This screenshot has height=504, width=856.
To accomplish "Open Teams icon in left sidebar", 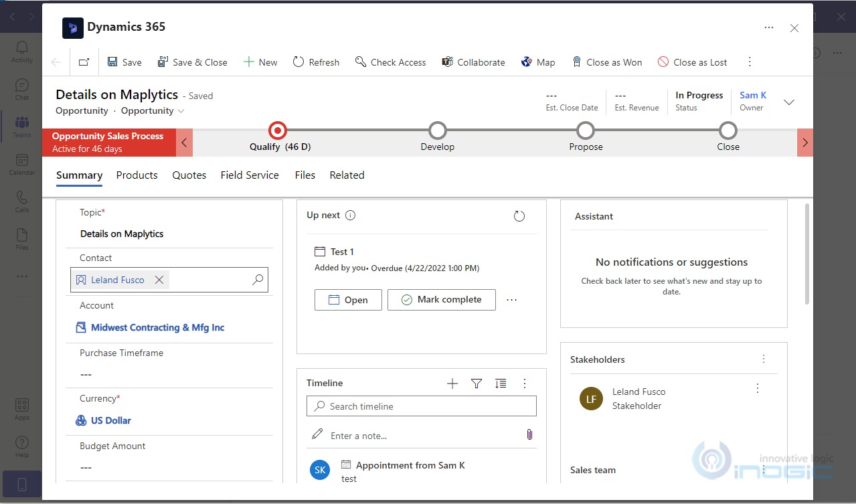I will click(21, 126).
